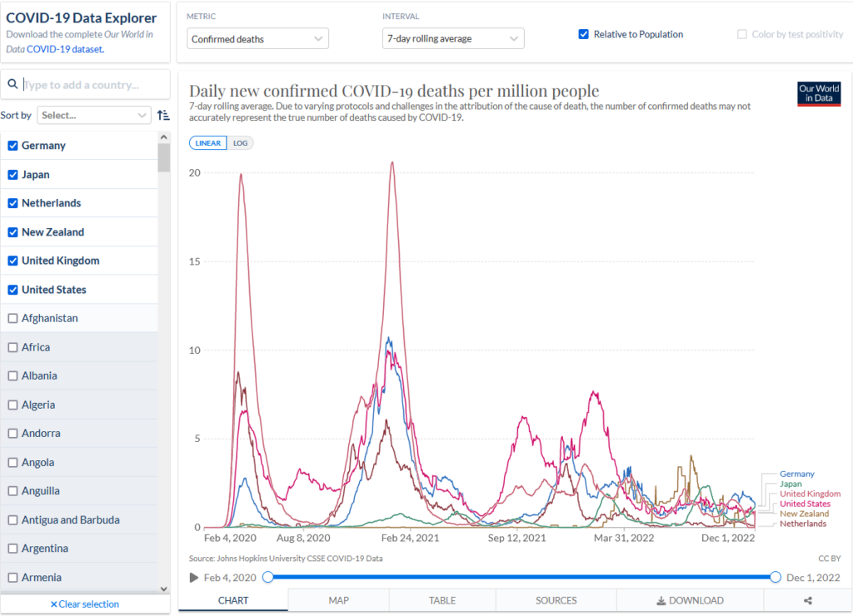Enable the Afghanistan checkbox
Viewport: 853px width, 616px height.
point(12,318)
